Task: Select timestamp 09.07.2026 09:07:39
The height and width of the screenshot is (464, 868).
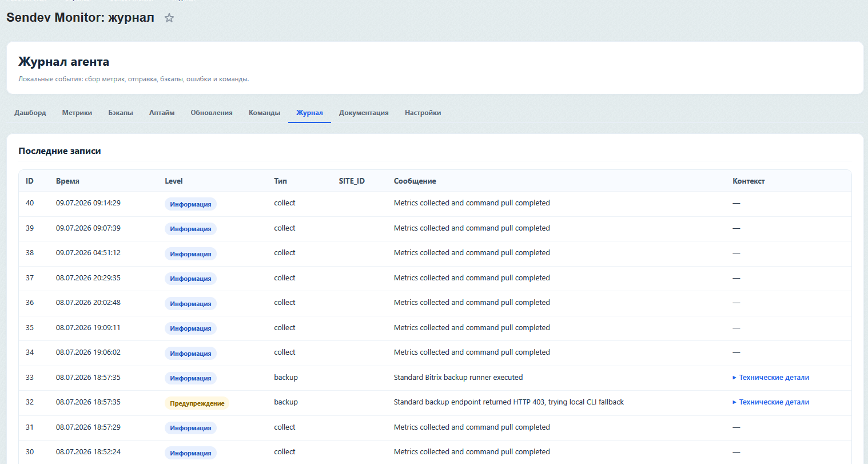Action: point(88,228)
